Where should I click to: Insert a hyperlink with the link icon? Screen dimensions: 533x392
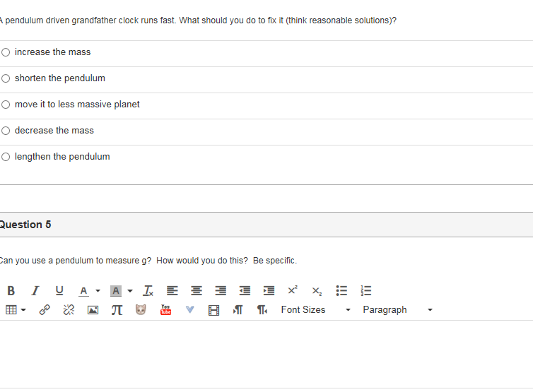(x=45, y=310)
